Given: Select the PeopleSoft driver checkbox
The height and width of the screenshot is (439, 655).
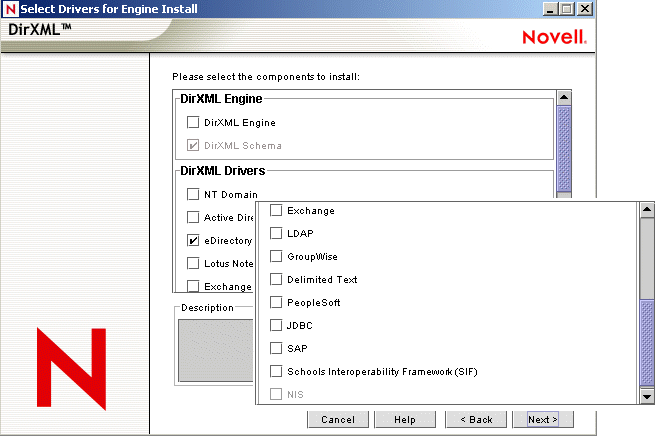Looking at the screenshot, I should (x=276, y=302).
